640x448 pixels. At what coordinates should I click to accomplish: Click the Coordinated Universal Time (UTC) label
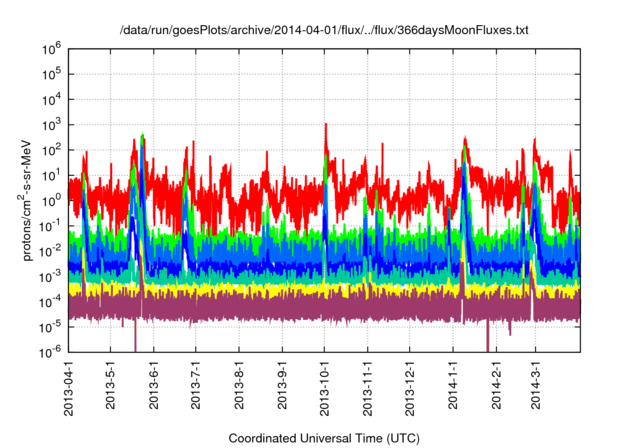coord(324,438)
